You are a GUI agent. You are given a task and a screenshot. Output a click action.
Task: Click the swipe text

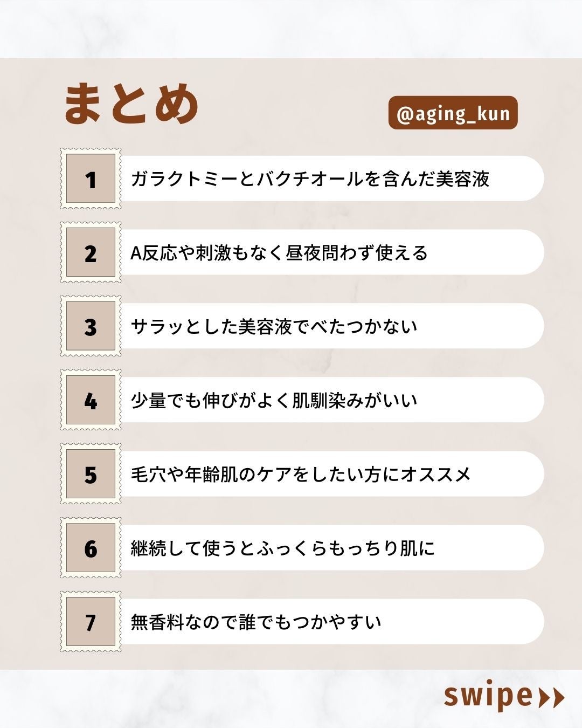click(488, 696)
